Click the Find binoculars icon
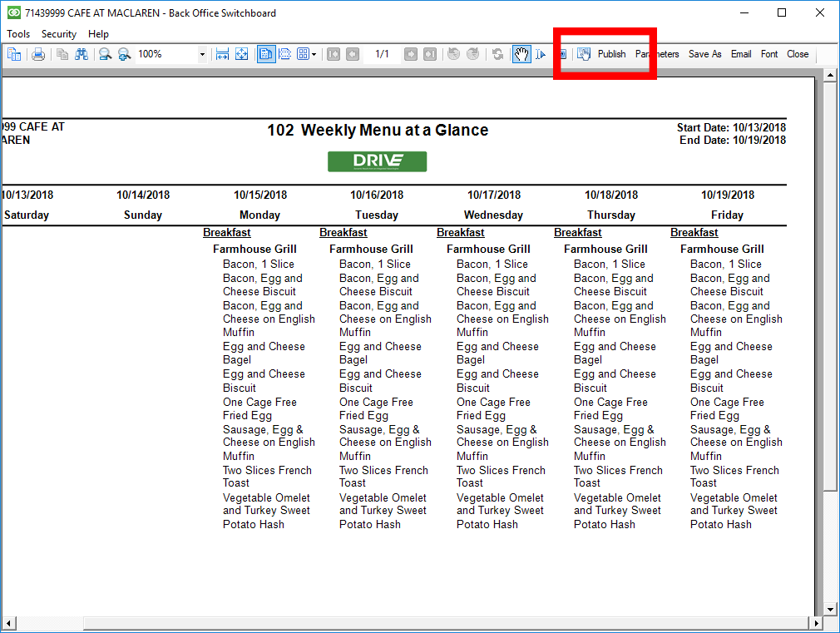This screenshot has height=633, width=840. coord(81,54)
